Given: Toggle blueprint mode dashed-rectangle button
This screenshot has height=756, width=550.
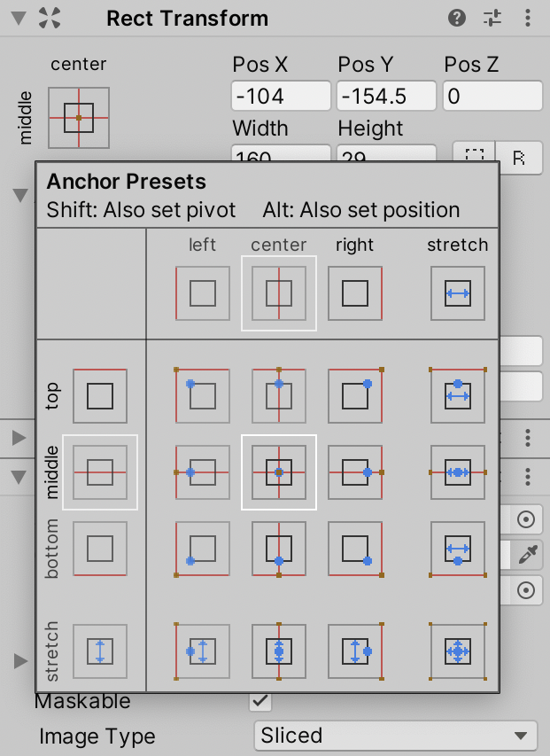Looking at the screenshot, I should [475, 157].
